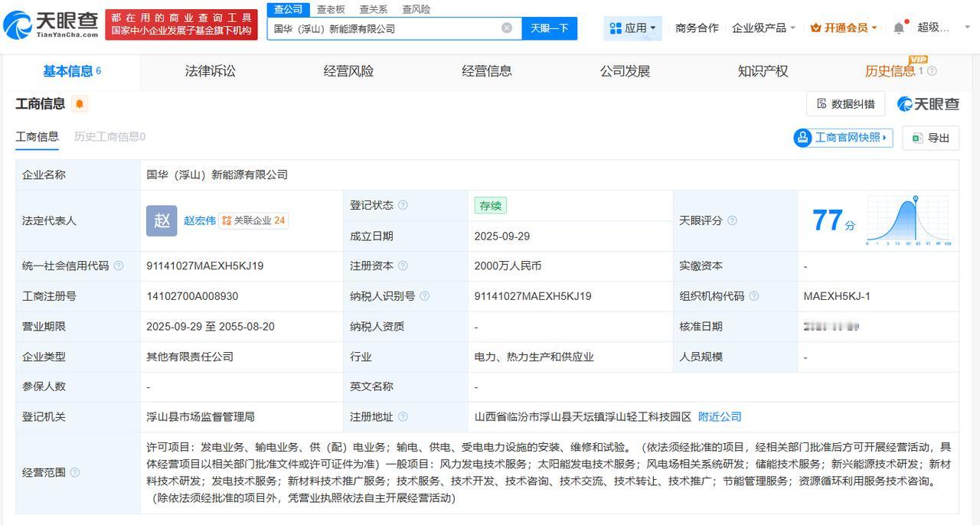Click the notification bell icon
The width and height of the screenshot is (980, 525).
click(x=899, y=28)
